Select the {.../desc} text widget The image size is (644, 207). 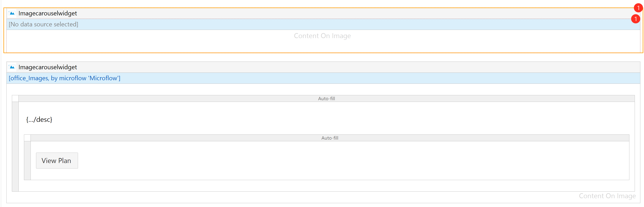[x=39, y=119]
